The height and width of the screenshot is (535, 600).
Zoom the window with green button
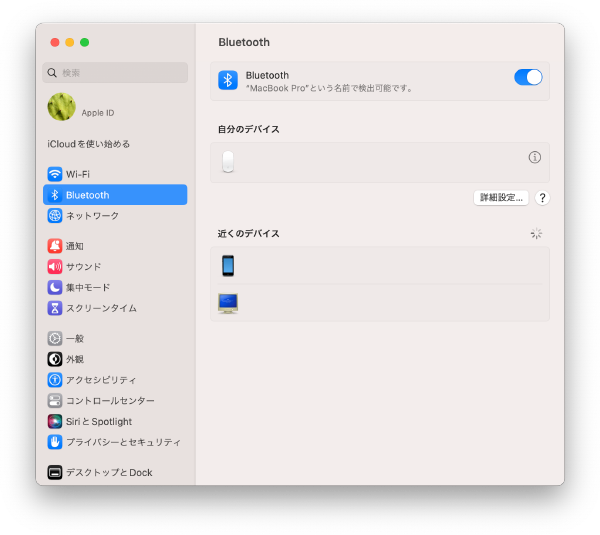pyautogui.click(x=85, y=42)
